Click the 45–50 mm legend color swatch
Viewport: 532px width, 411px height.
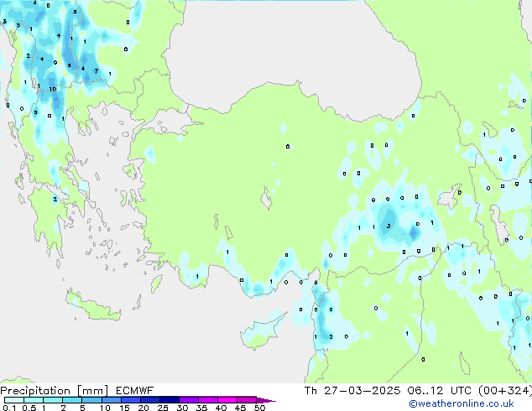coord(247,400)
